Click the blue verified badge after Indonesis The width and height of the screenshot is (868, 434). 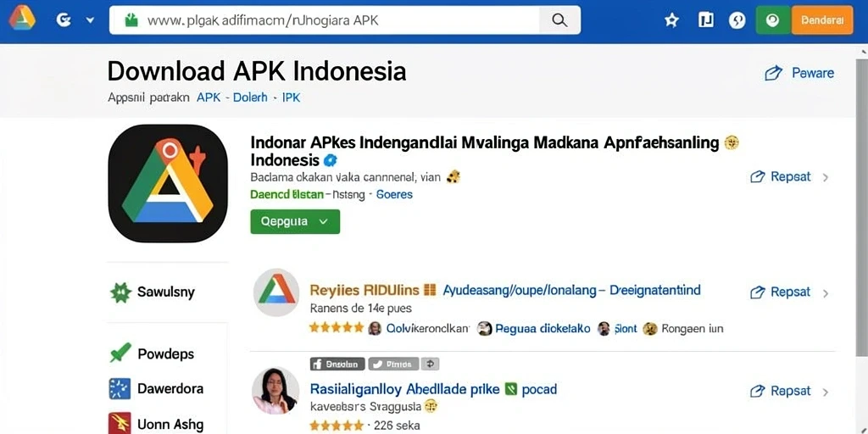click(x=331, y=160)
